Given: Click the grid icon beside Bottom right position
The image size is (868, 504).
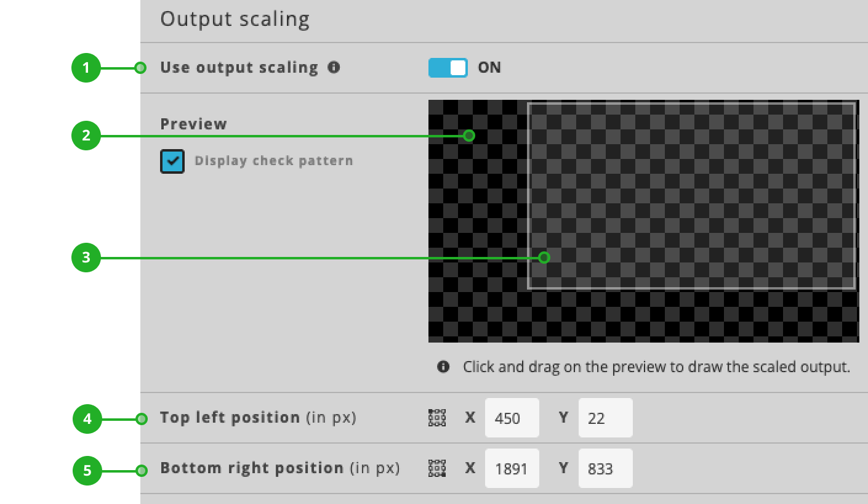Looking at the screenshot, I should [436, 468].
